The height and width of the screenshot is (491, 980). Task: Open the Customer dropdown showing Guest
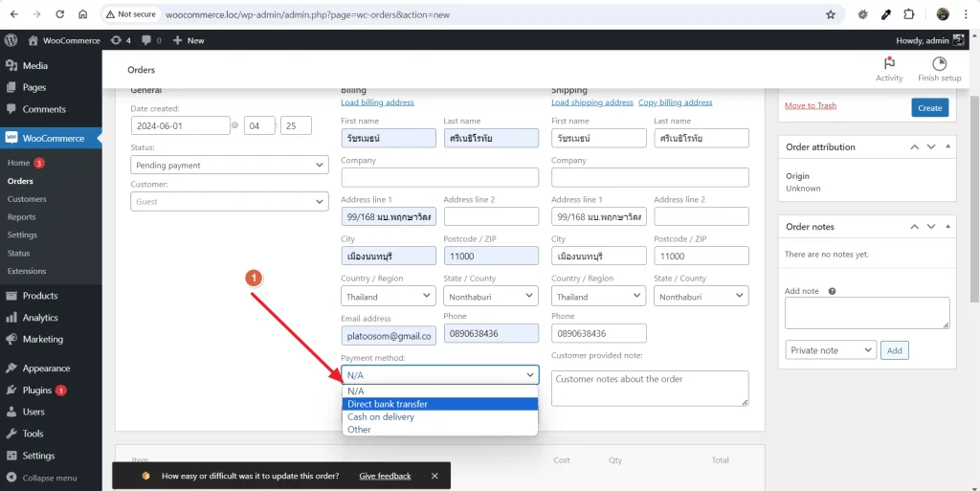click(230, 201)
